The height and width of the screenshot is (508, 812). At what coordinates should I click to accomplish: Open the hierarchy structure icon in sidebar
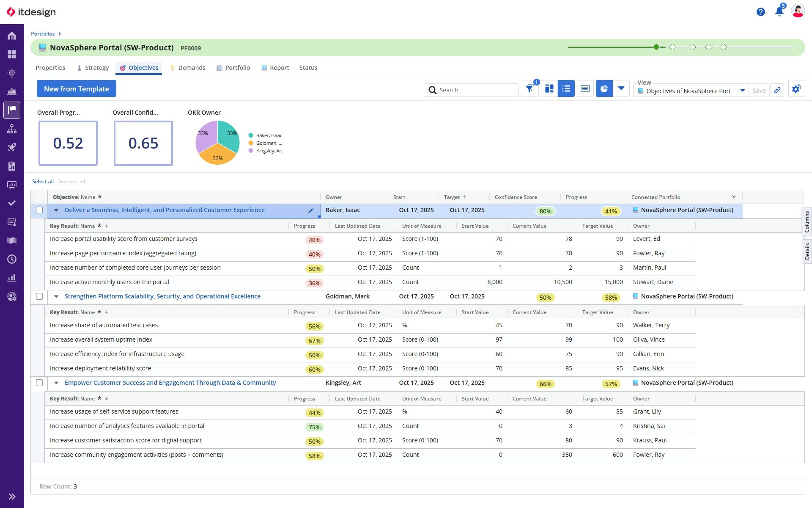(x=12, y=129)
